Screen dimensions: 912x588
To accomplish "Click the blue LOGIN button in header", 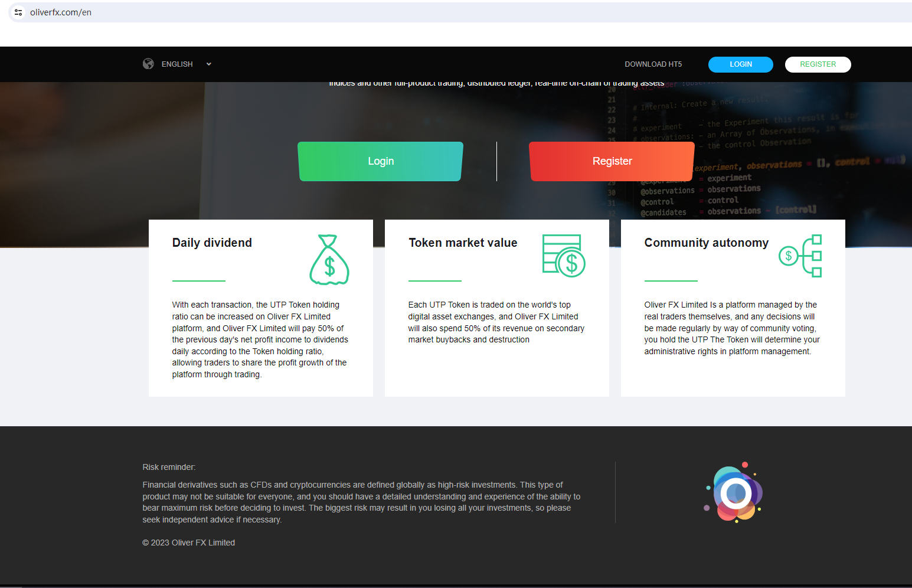I will click(x=741, y=64).
